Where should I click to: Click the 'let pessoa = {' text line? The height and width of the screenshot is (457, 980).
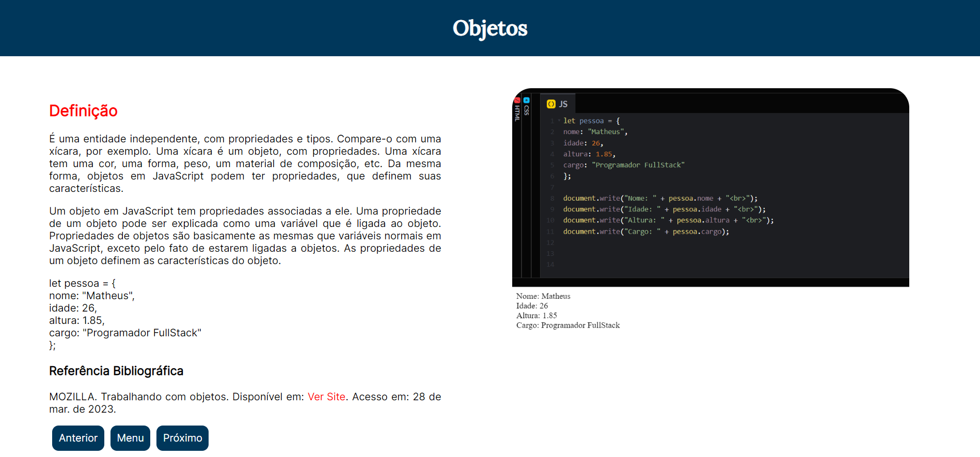tap(83, 283)
